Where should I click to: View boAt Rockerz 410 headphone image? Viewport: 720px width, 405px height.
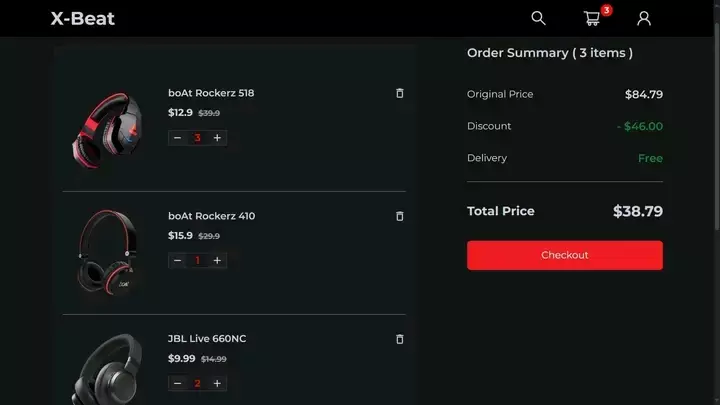pyautogui.click(x=108, y=252)
